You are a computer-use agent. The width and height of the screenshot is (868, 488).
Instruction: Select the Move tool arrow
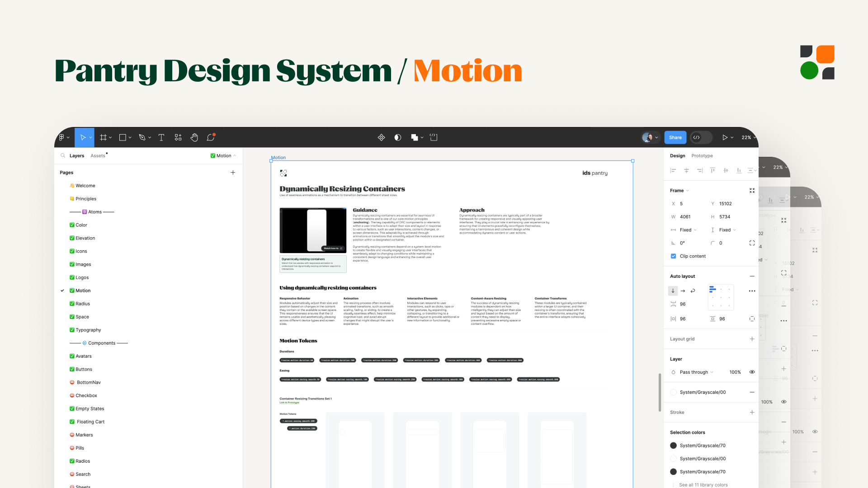tap(83, 137)
